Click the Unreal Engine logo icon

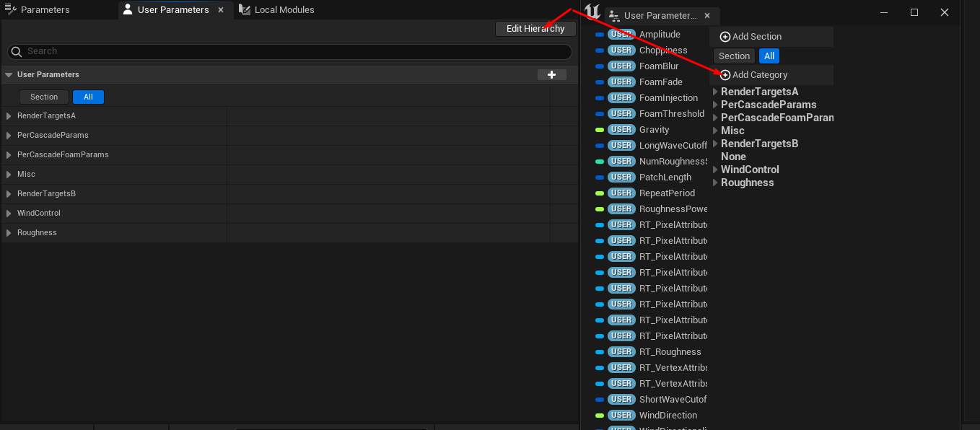pyautogui.click(x=592, y=12)
